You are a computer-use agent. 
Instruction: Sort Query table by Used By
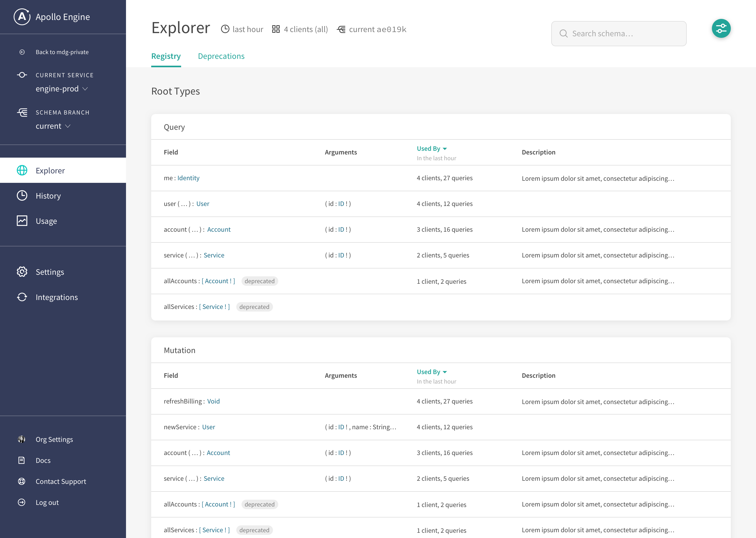(x=431, y=149)
